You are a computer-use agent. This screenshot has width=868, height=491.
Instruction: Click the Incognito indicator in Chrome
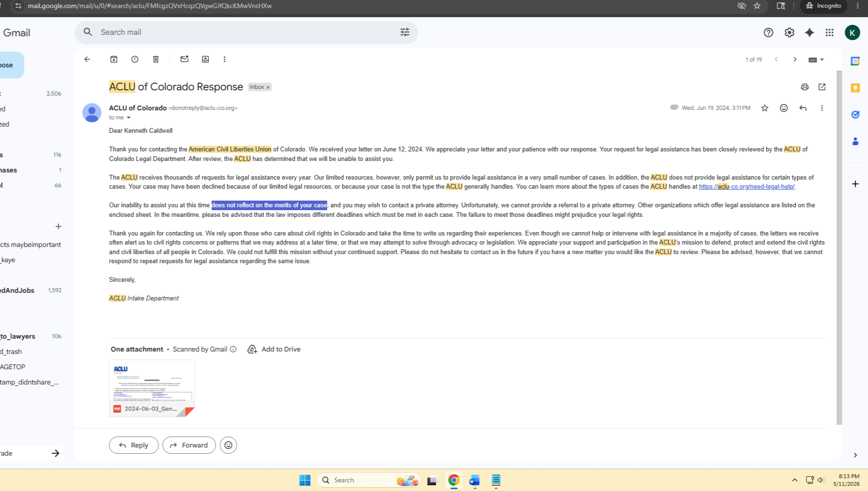(x=824, y=6)
